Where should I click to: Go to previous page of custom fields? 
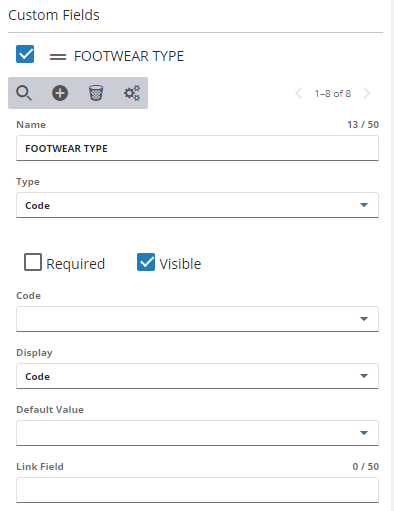[299, 93]
